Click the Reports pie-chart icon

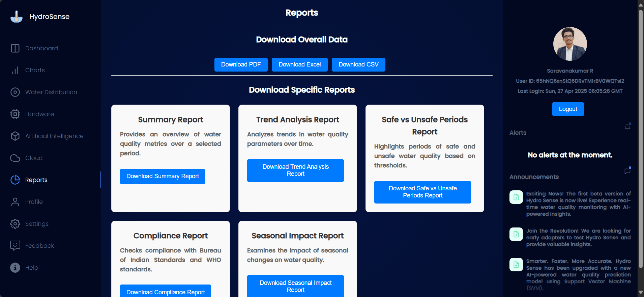[15, 180]
